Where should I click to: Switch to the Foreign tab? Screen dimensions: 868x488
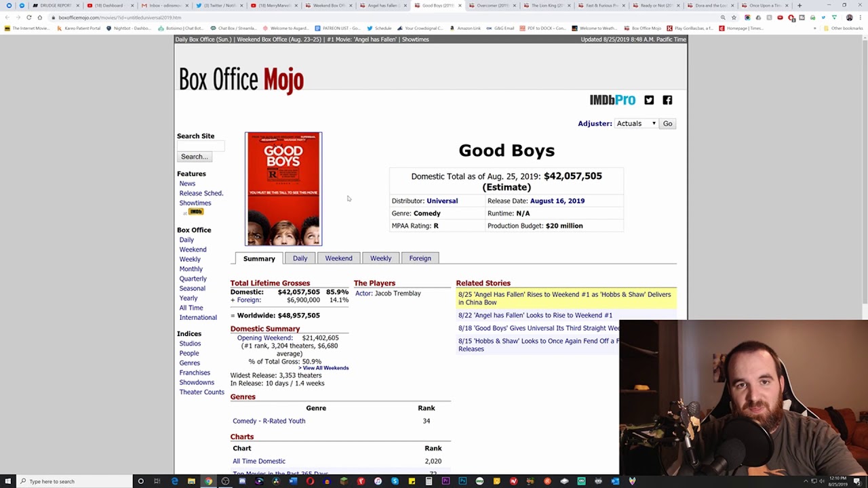click(420, 258)
